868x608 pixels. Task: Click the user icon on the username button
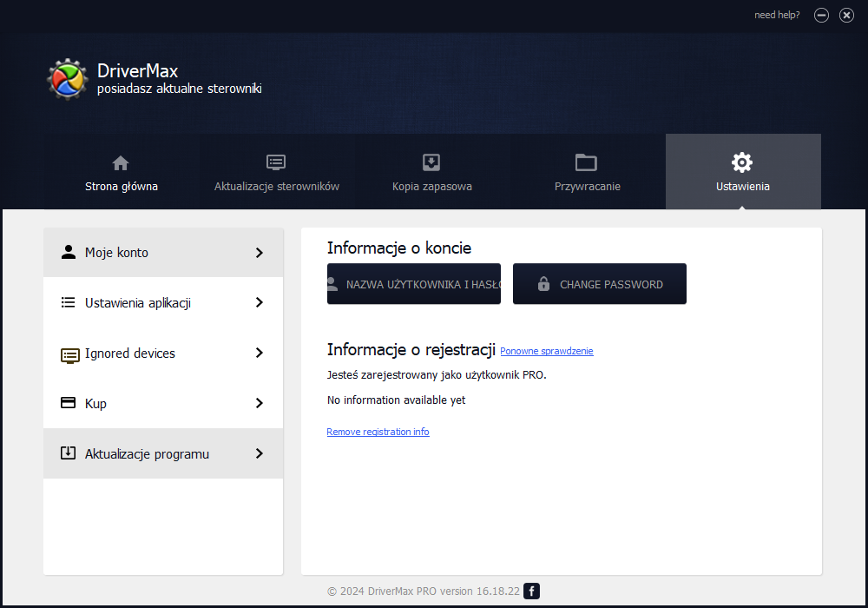click(332, 284)
